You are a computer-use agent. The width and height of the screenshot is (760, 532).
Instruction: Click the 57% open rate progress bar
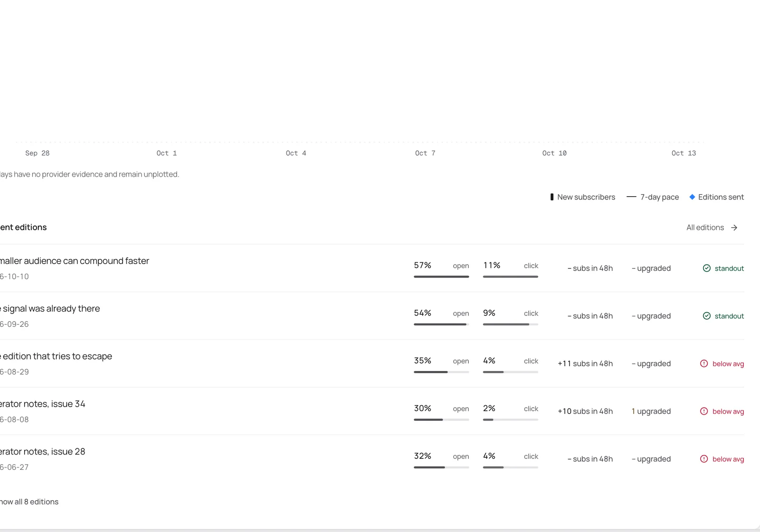(x=441, y=276)
